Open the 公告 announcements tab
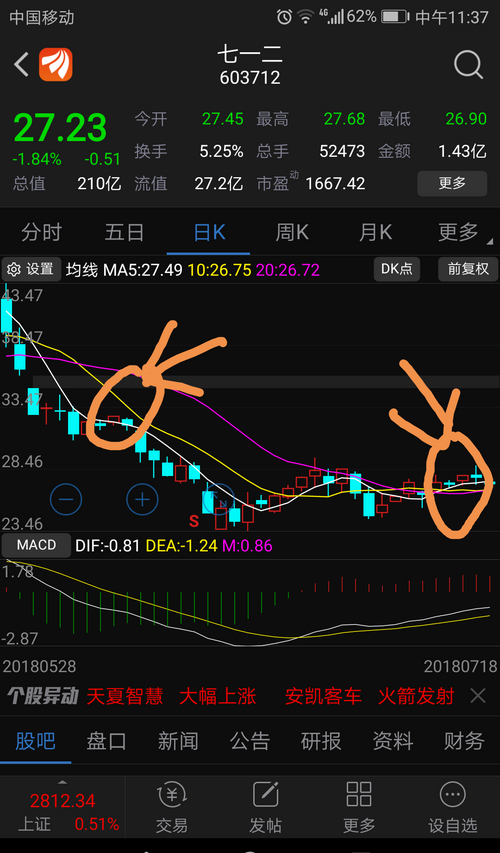 click(x=250, y=741)
